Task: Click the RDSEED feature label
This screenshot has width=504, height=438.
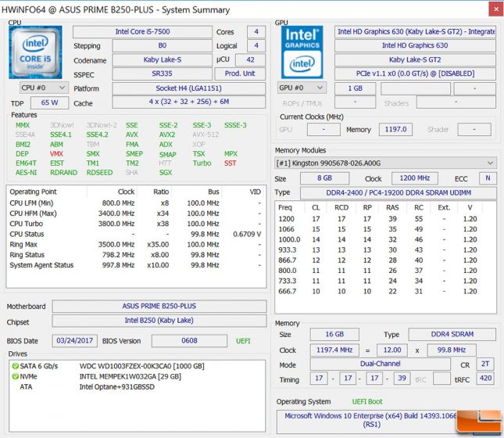Action: (99, 173)
